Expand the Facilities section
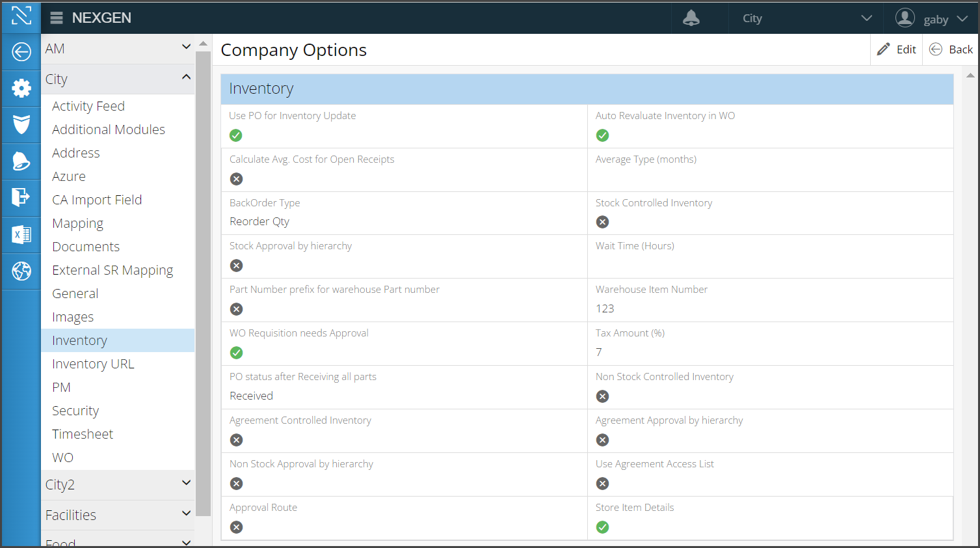The image size is (980, 548). click(x=118, y=515)
